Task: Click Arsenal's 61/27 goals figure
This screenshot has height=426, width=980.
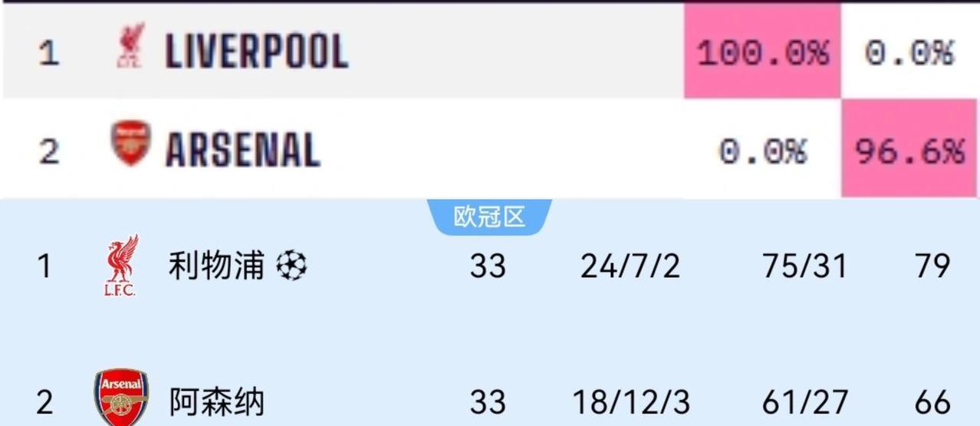Action: 805,402
